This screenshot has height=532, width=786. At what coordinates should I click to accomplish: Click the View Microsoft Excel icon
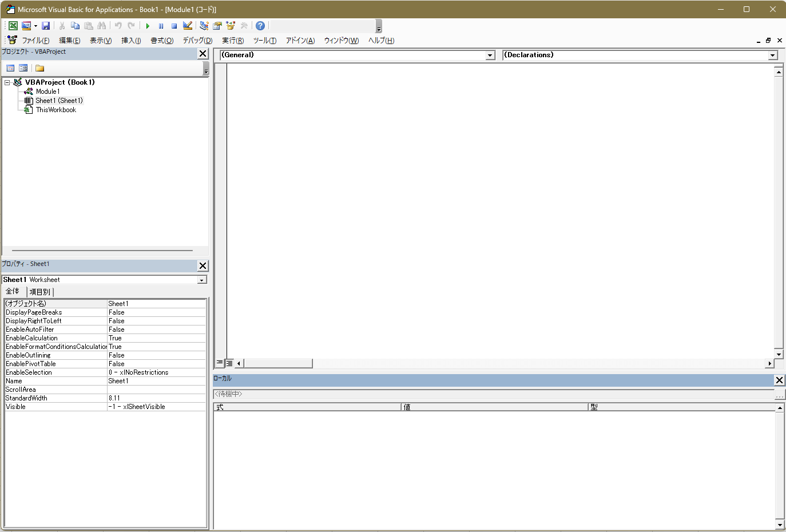pyautogui.click(x=13, y=26)
